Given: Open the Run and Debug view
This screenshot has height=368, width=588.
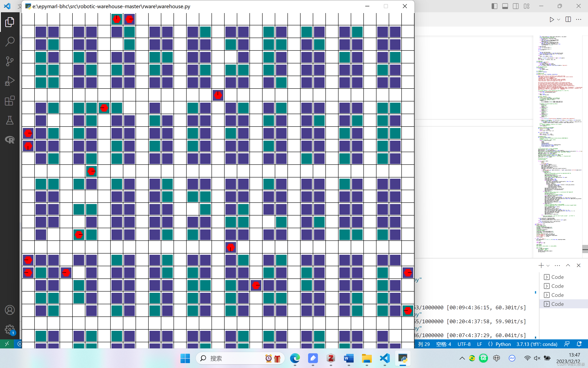Looking at the screenshot, I should click(10, 81).
